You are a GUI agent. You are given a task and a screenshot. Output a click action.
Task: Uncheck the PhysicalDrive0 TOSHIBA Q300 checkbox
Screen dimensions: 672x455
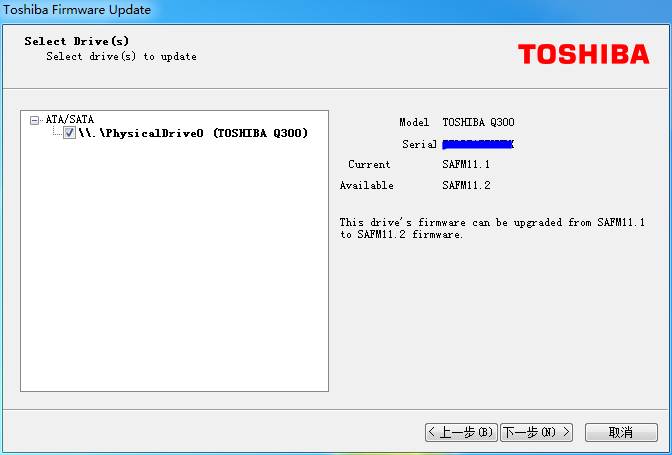[x=69, y=133]
